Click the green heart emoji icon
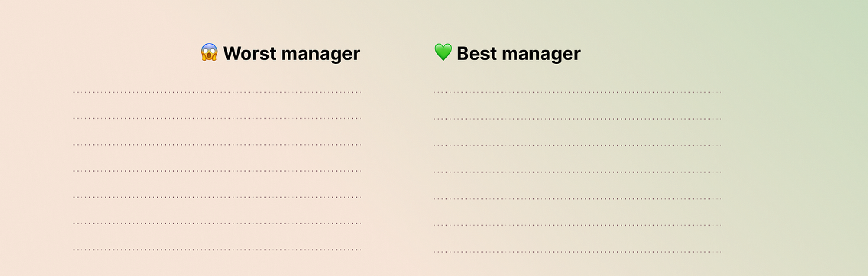 click(x=443, y=52)
